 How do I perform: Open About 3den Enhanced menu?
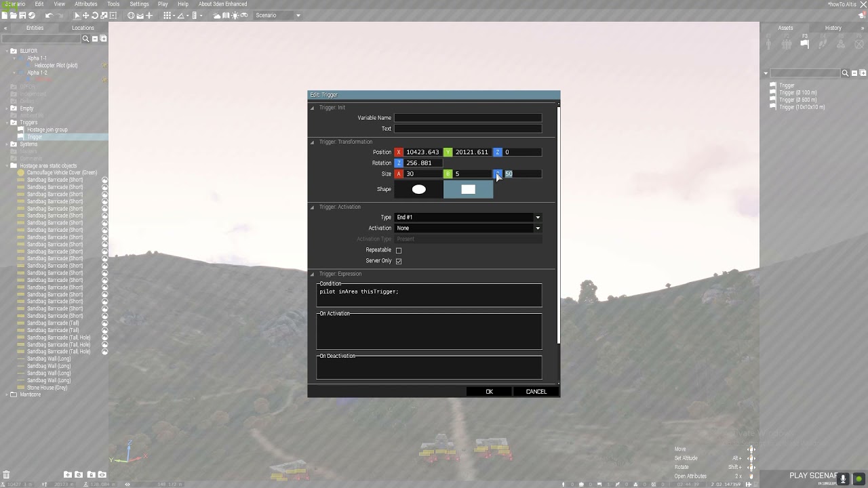(x=222, y=4)
